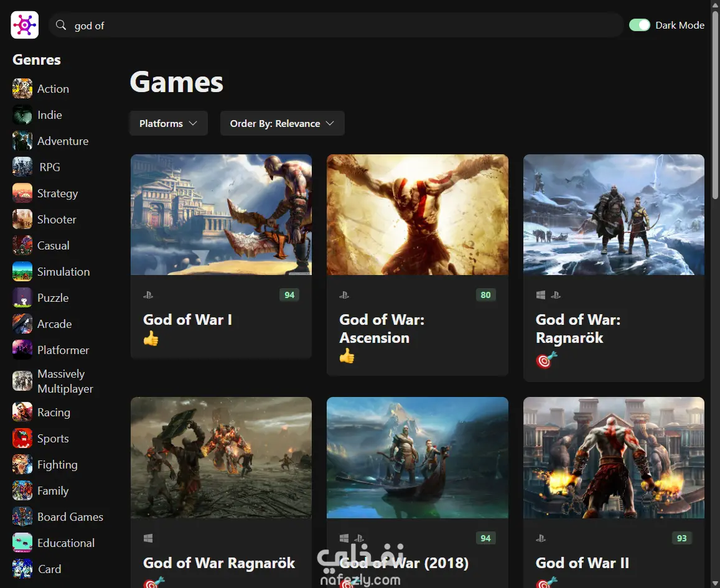Image resolution: width=720 pixels, height=588 pixels.
Task: Click the God of War Ragnarök title without colon
Action: pos(219,563)
